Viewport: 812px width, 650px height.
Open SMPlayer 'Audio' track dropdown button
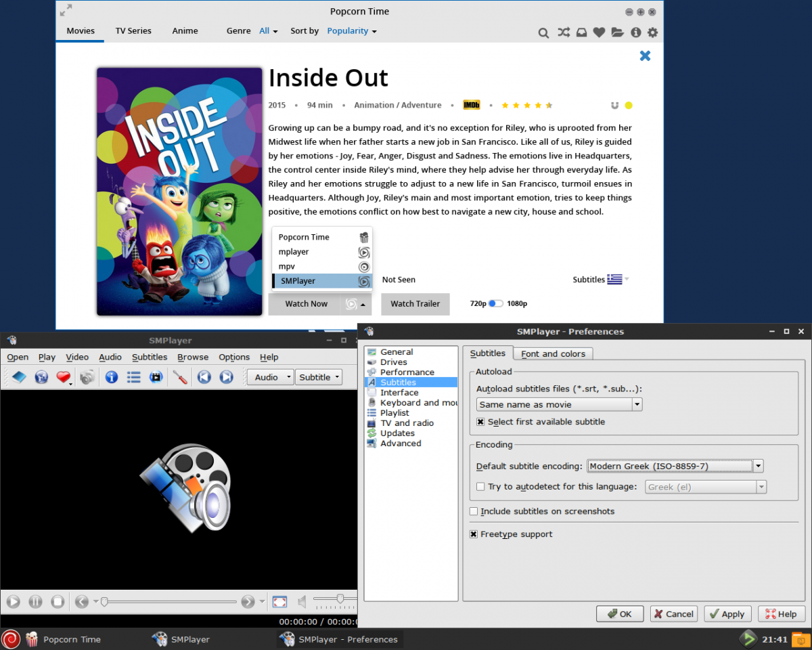point(270,377)
